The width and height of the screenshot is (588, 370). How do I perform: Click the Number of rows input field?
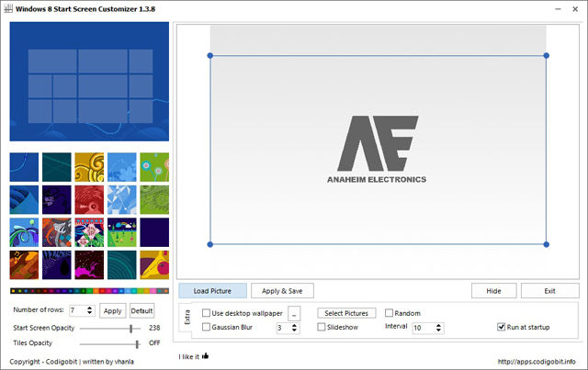77,310
